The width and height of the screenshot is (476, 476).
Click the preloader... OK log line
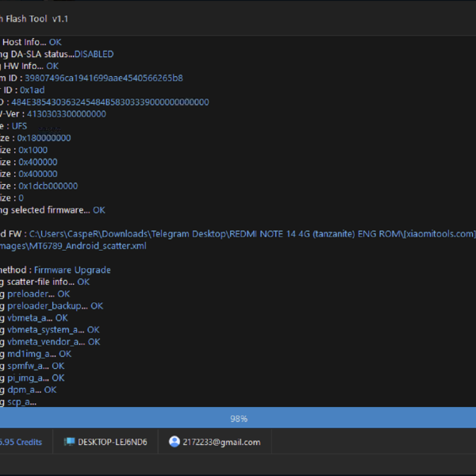click(35, 294)
